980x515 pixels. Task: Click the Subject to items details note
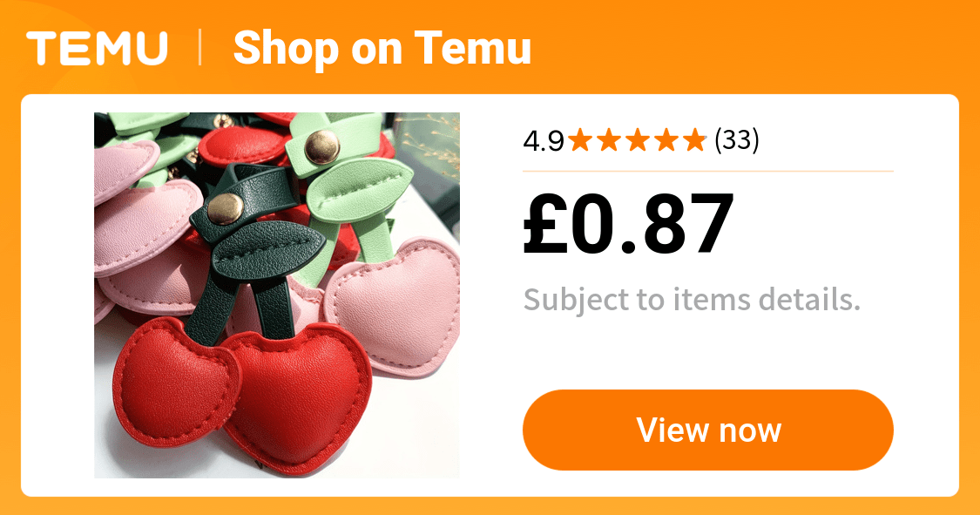click(692, 300)
